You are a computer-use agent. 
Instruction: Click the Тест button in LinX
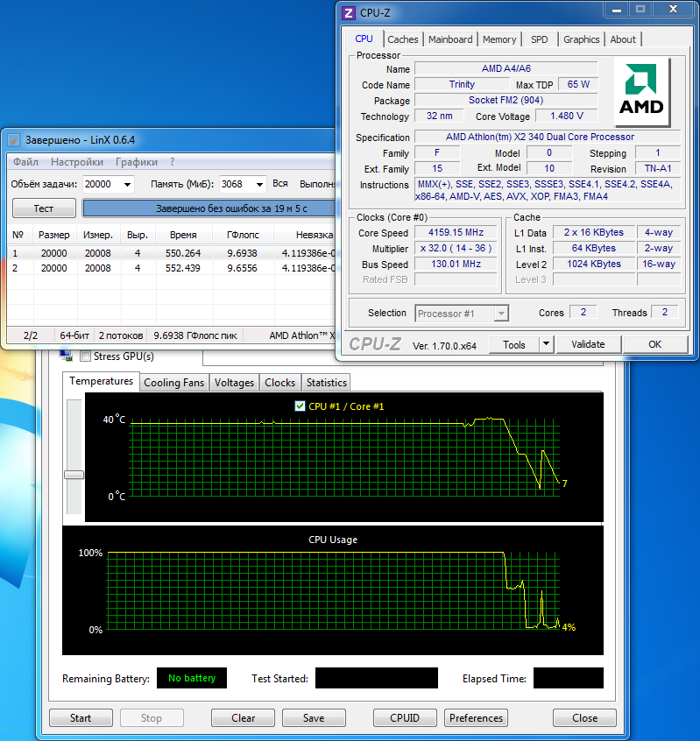click(x=44, y=208)
